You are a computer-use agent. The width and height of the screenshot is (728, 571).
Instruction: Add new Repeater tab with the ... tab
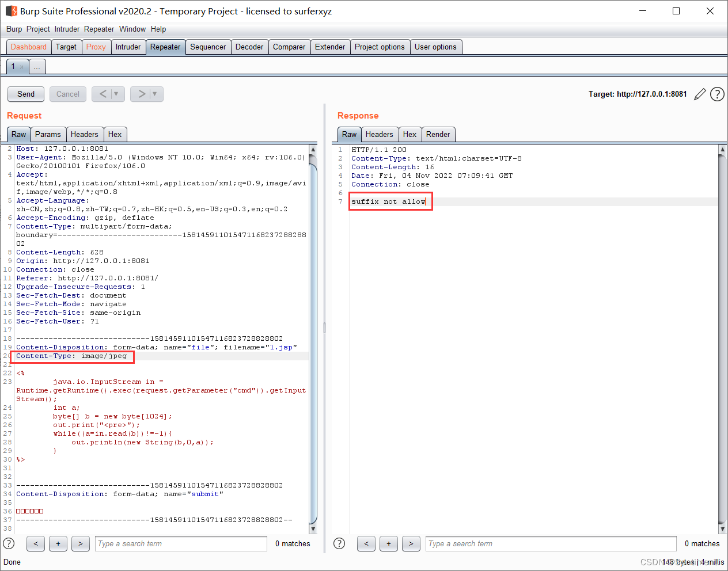[x=37, y=67]
